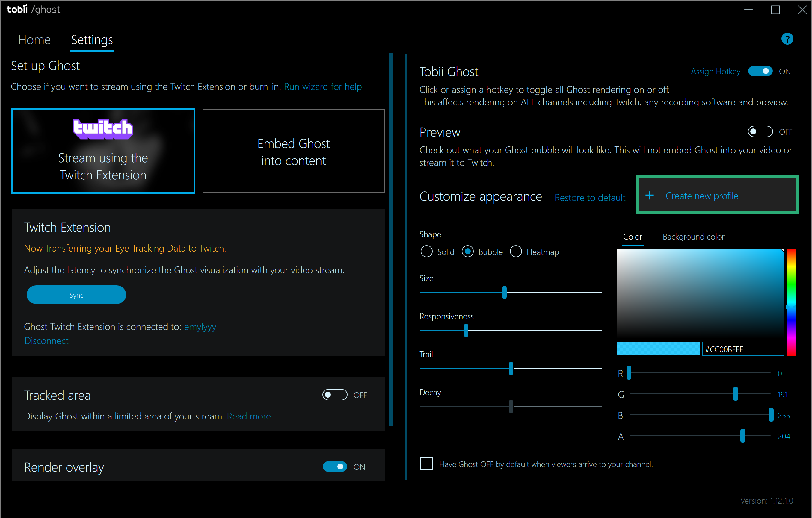Click the #CC00BFFF hex input field
The width and height of the screenshot is (812, 518).
pyautogui.click(x=742, y=349)
